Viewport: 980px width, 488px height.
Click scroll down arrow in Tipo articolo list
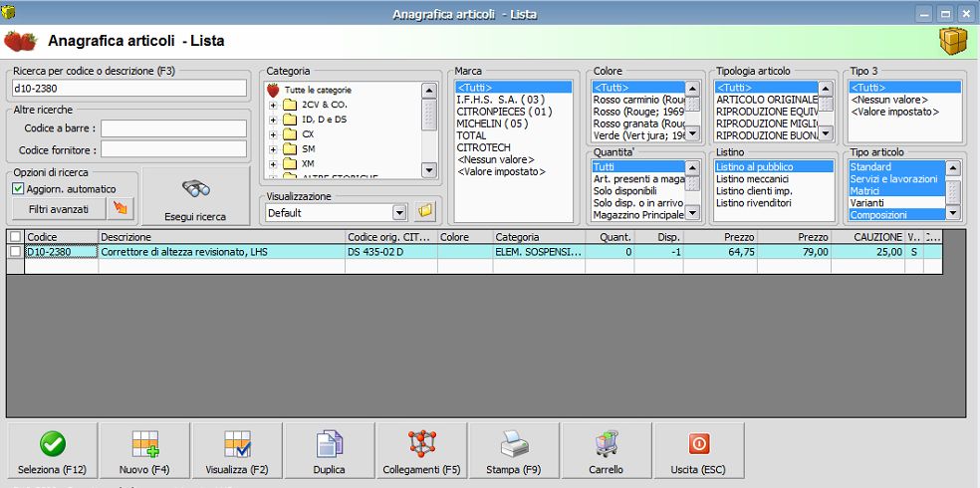click(952, 212)
